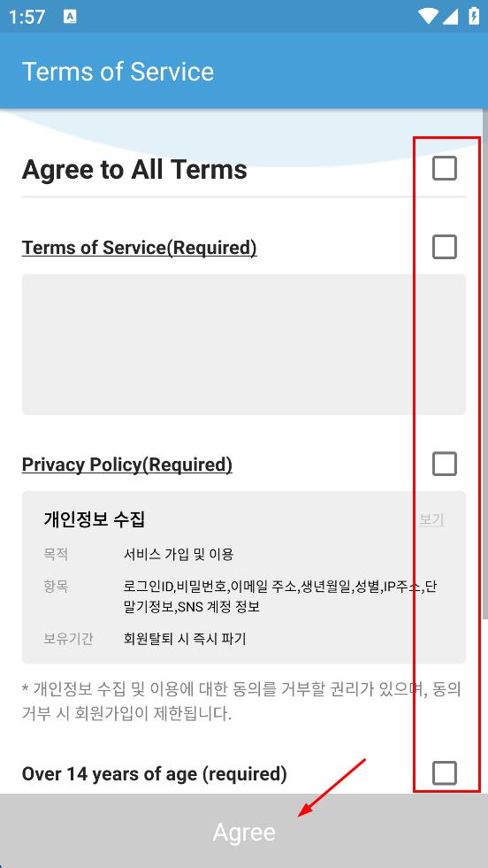The height and width of the screenshot is (868, 488).
Task: Tap the 1:57 clock in status bar
Action: [x=27, y=17]
